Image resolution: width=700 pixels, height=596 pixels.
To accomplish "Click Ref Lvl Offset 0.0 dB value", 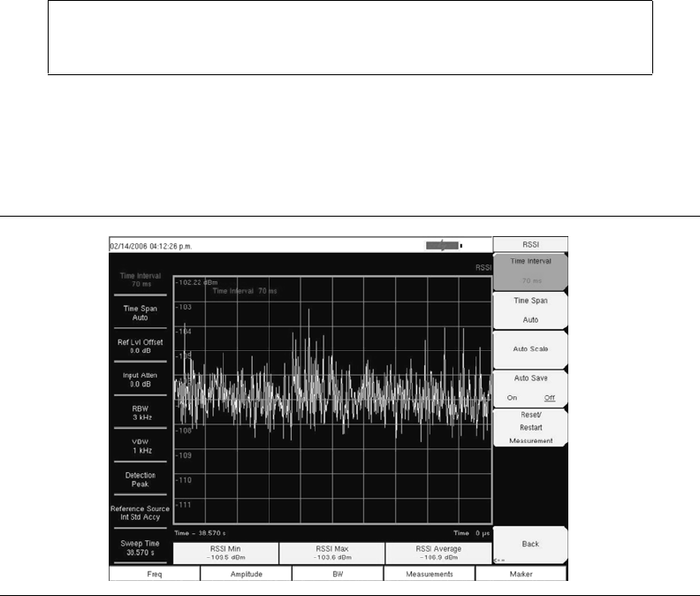I will coord(141,347).
